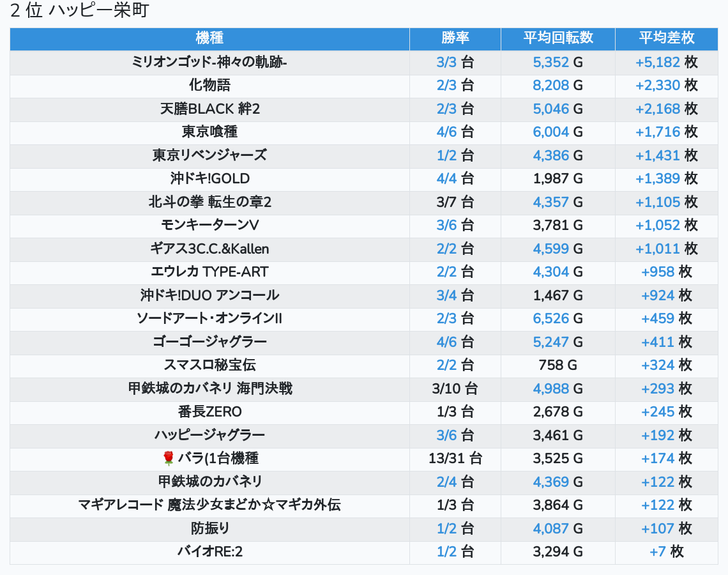Click the +1,011 枚 difference value
This screenshot has width=728, height=575.
(666, 249)
